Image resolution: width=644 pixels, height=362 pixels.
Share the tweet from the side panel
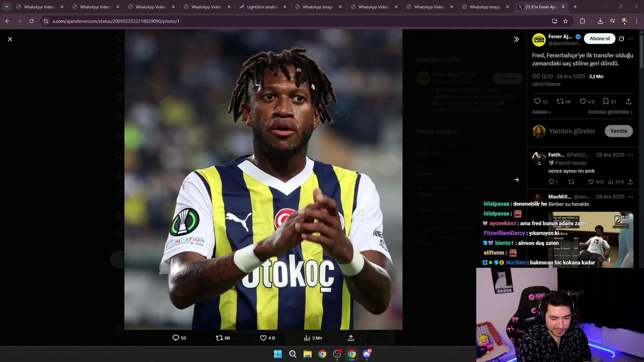click(x=628, y=102)
